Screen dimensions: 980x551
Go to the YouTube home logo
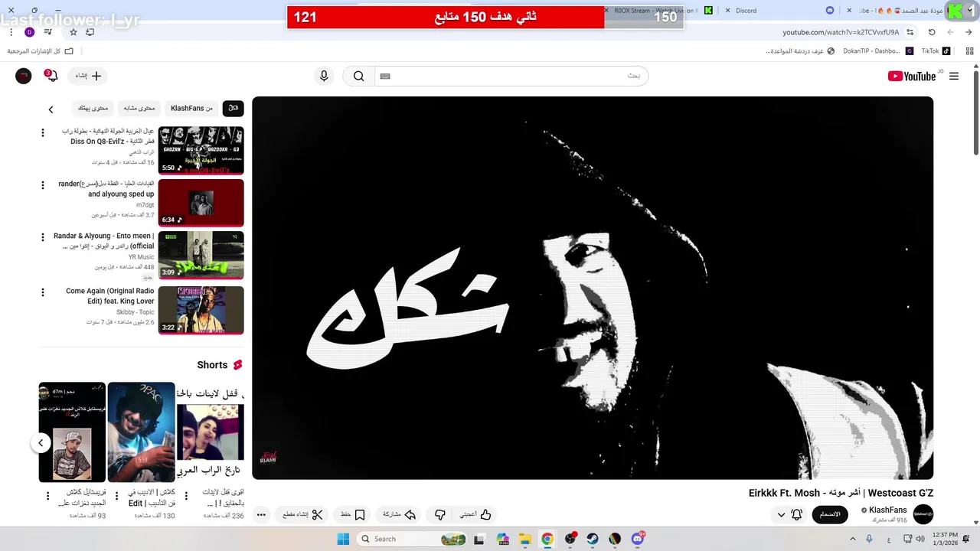point(912,76)
